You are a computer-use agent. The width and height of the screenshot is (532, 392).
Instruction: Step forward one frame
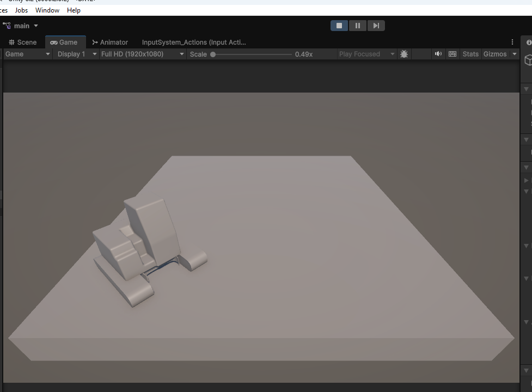pyautogui.click(x=376, y=26)
